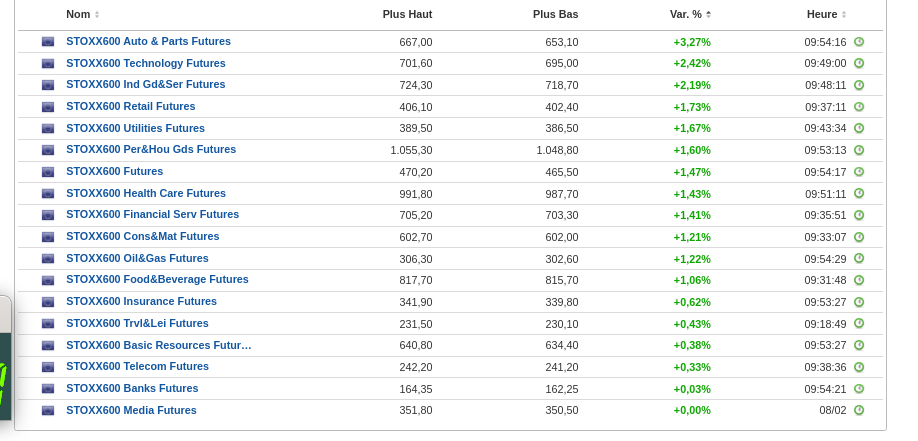Open the STOXX600 Per&Hou Gds Futures link

[151, 149]
